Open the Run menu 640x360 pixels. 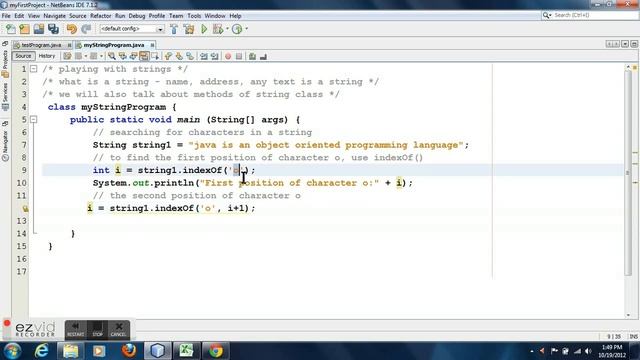[x=120, y=16]
